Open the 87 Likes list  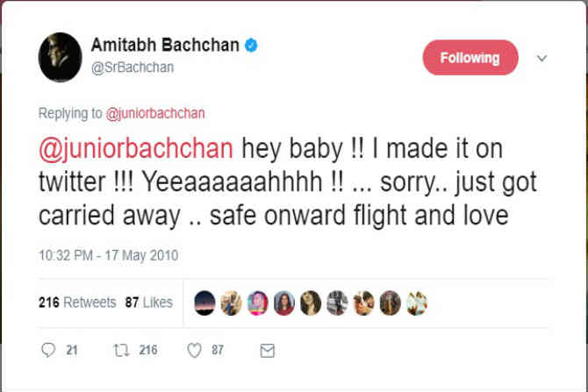pos(148,303)
